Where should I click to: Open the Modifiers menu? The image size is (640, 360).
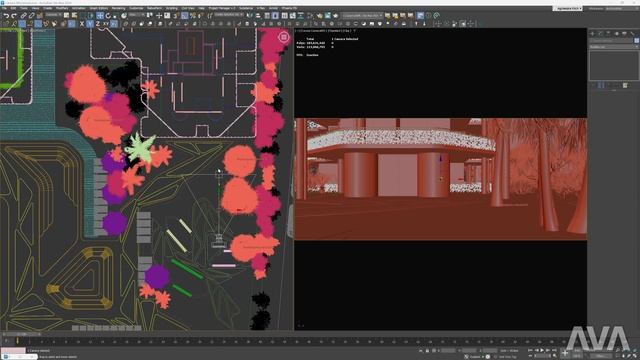[x=62, y=8]
